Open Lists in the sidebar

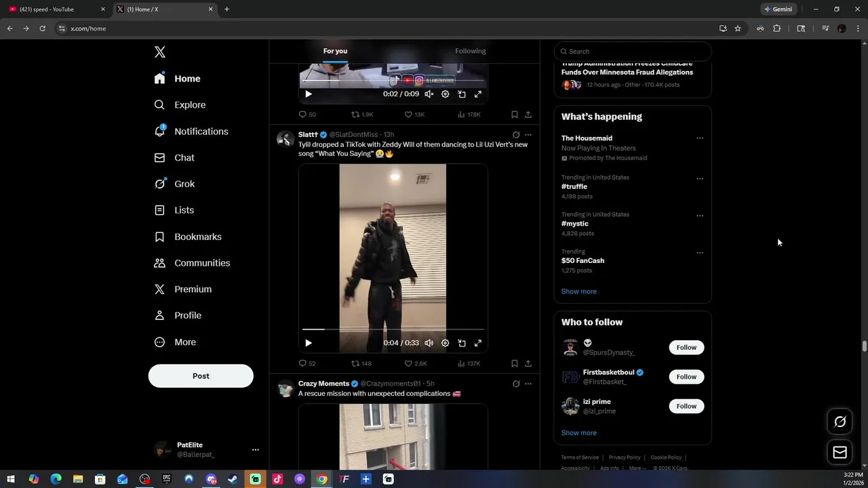tap(174, 210)
